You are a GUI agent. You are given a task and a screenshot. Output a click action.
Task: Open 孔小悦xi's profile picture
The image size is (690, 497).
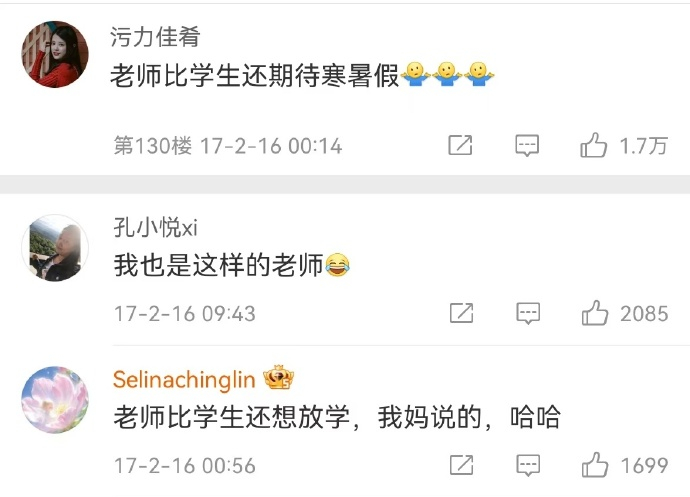pyautogui.click(x=55, y=248)
